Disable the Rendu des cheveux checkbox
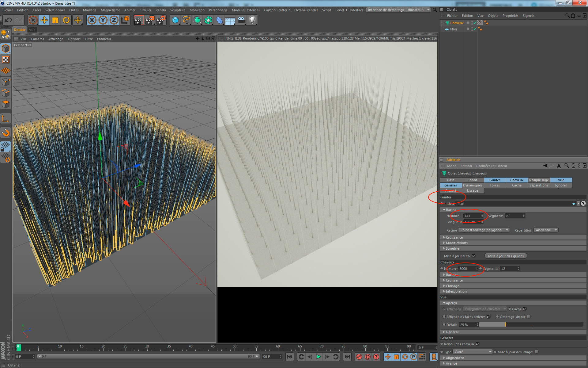 478,344
